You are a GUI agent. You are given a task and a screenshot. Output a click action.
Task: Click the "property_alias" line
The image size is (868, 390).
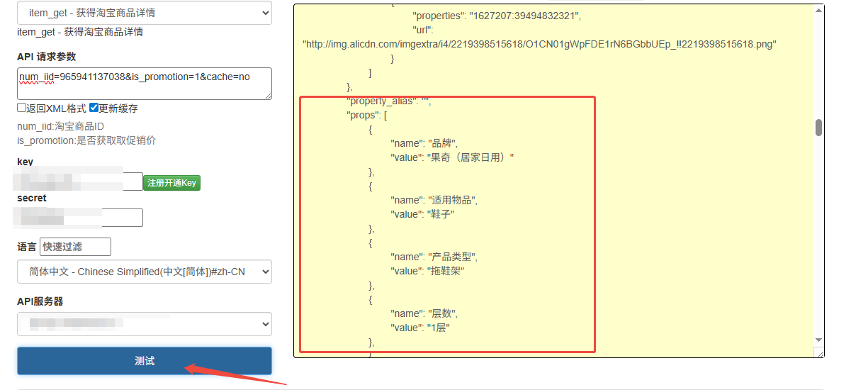point(389,101)
